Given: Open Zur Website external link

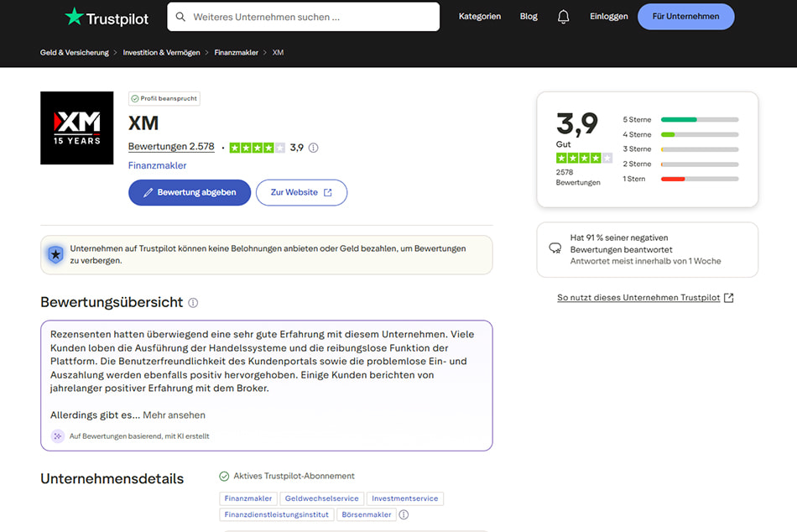Looking at the screenshot, I should point(301,193).
